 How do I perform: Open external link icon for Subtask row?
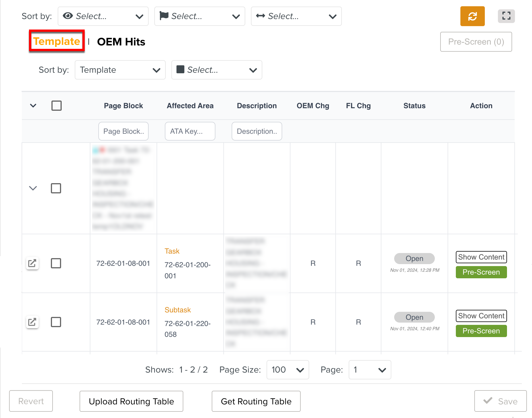point(32,322)
